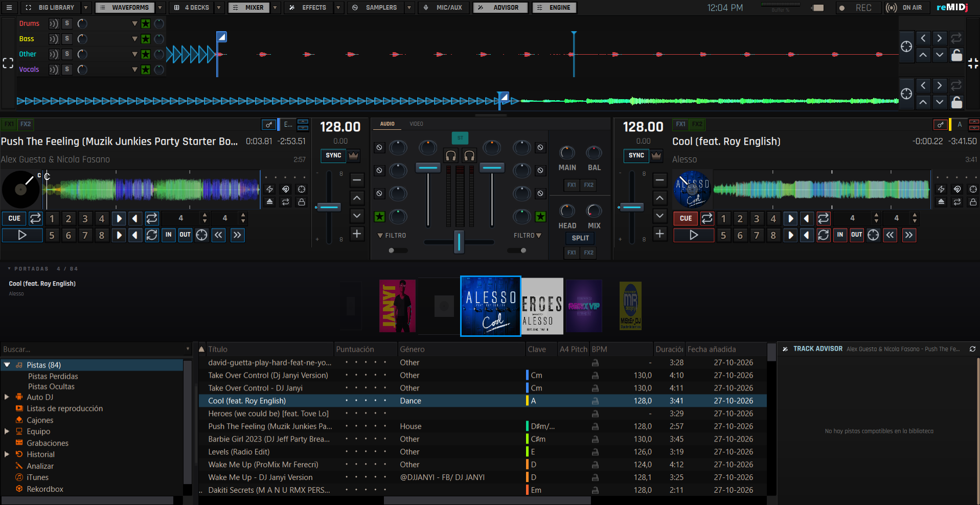This screenshot has height=505, width=980.
Task: Collapse the Pistas (84) tree node
Action: coord(7,365)
